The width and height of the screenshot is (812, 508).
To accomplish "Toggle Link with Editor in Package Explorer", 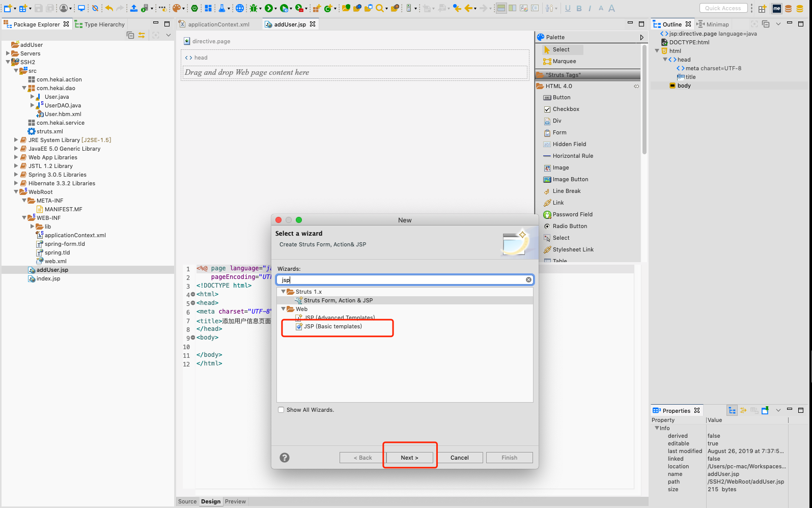I will coord(142,35).
